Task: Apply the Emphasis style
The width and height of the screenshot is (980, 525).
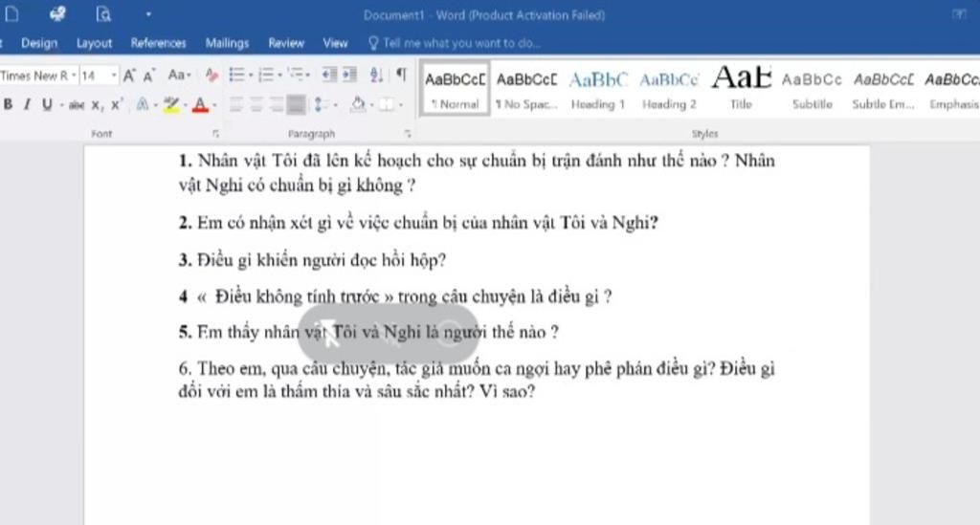Action: pos(952,89)
